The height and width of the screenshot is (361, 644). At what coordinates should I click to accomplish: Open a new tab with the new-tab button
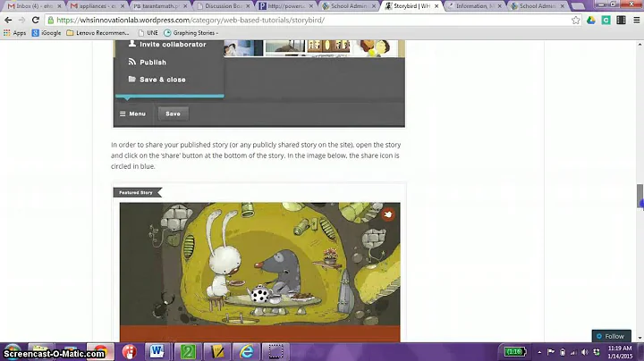click(x=579, y=6)
